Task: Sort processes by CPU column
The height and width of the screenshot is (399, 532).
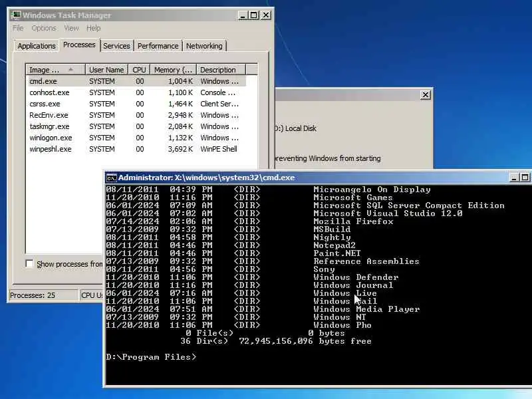Action: click(x=139, y=70)
